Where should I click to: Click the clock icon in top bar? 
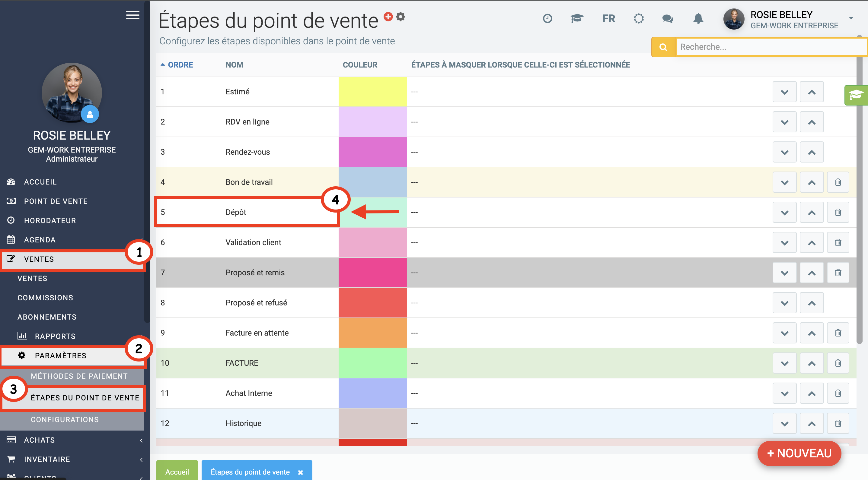pos(547,18)
